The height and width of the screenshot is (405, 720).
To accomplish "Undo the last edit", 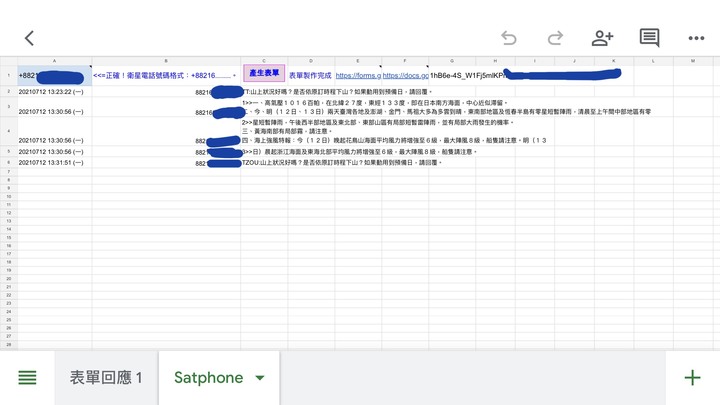I will coord(509,38).
